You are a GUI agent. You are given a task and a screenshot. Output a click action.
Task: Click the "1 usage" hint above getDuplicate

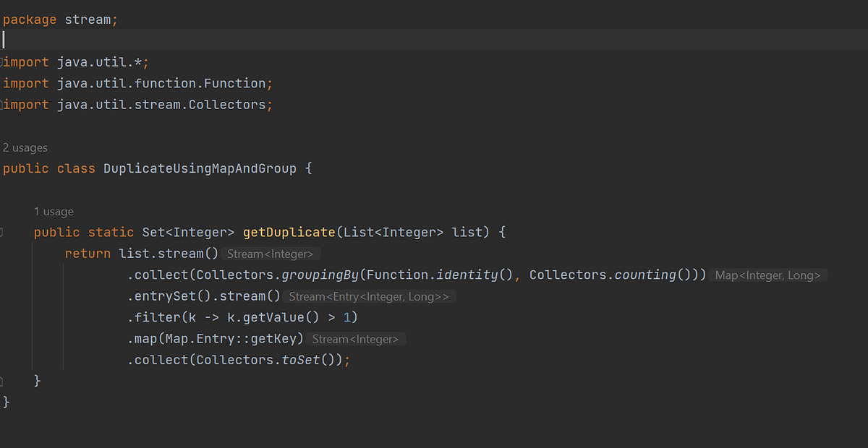(54, 211)
